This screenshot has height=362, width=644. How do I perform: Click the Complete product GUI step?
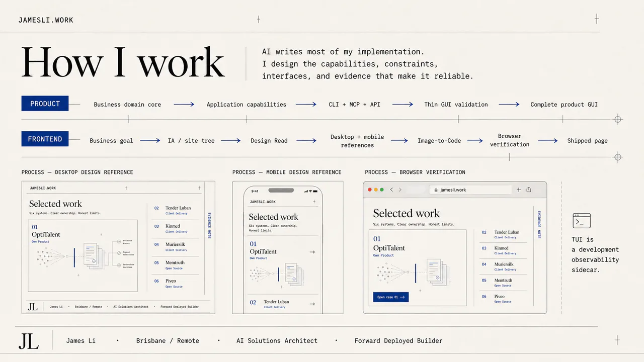pos(564,105)
